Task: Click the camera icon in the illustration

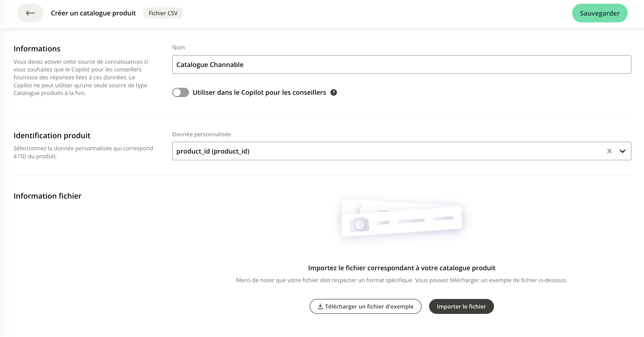Action: 359,224
